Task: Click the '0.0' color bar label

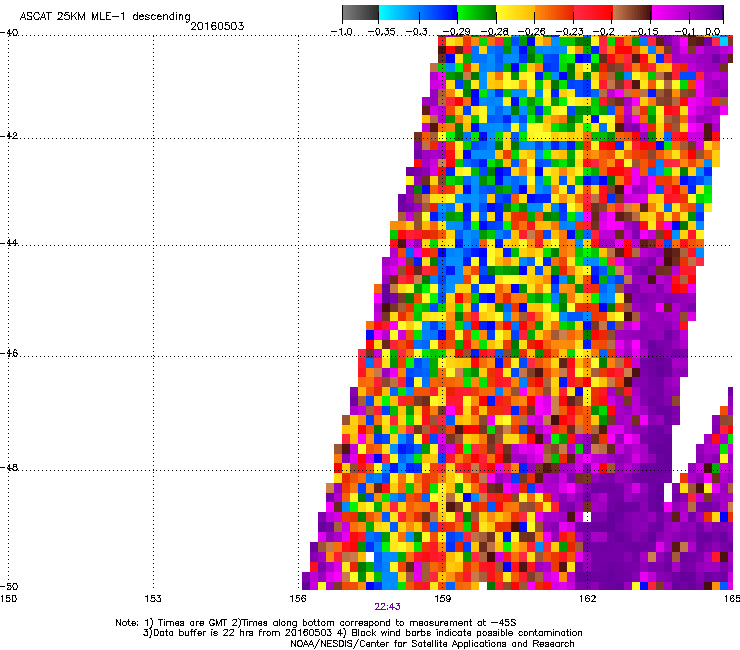Action: 713,32
